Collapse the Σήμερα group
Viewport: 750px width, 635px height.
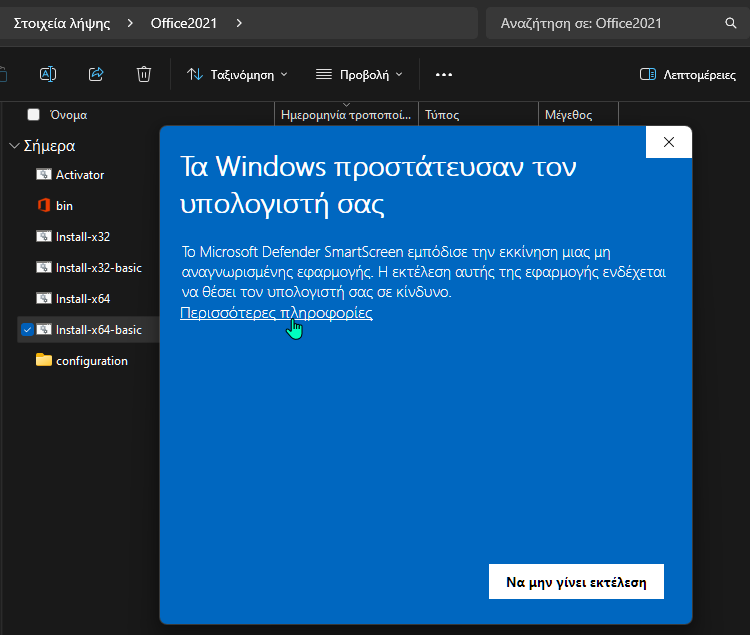tap(14, 146)
